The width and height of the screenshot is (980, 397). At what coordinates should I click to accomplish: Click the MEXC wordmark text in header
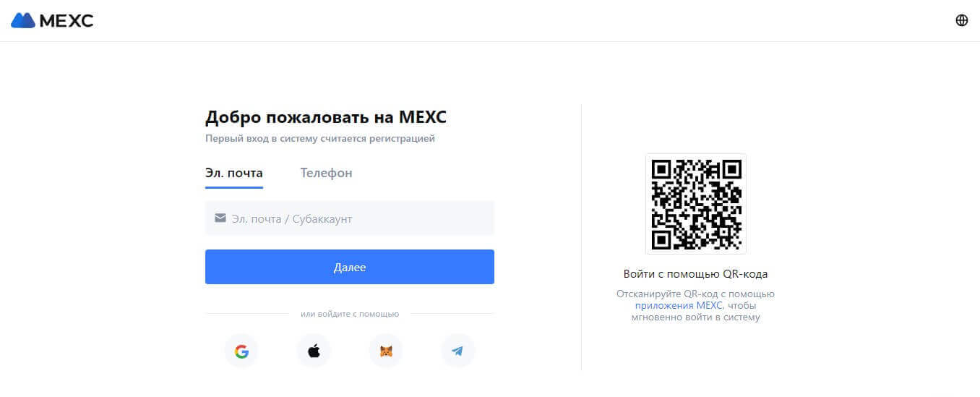66,20
